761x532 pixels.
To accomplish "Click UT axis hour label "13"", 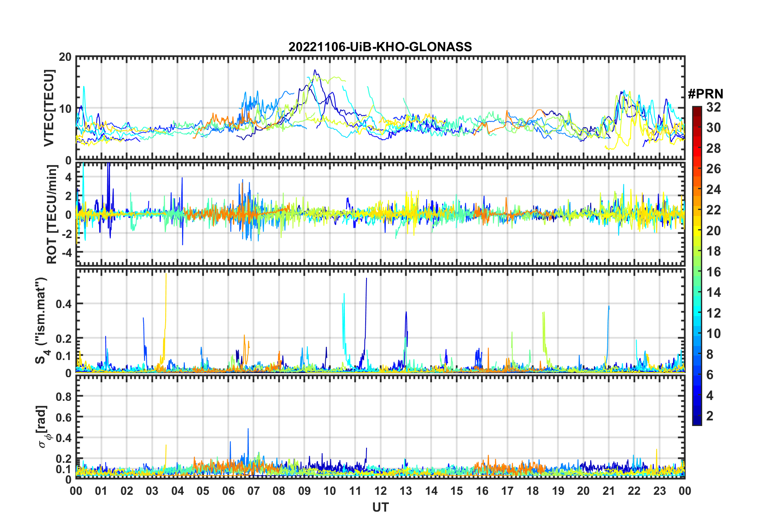I will 406,491.
